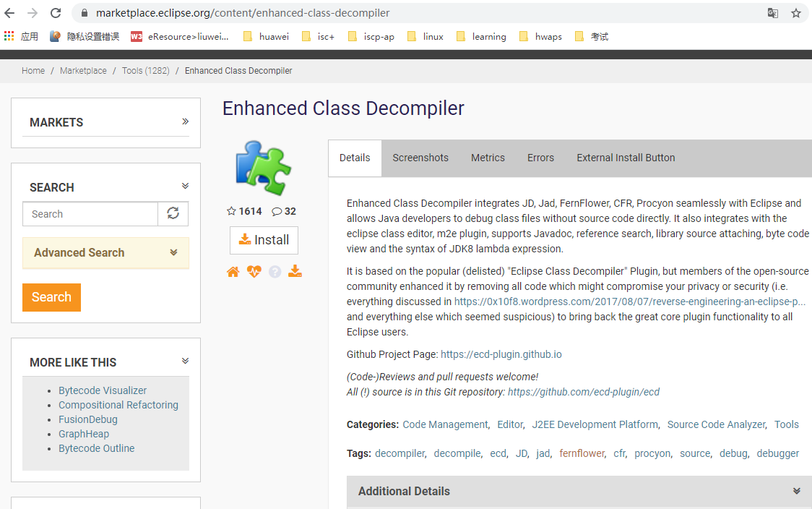Image resolution: width=812 pixels, height=509 pixels.
Task: Open the hwaps bookmarks folder
Action: (x=540, y=36)
